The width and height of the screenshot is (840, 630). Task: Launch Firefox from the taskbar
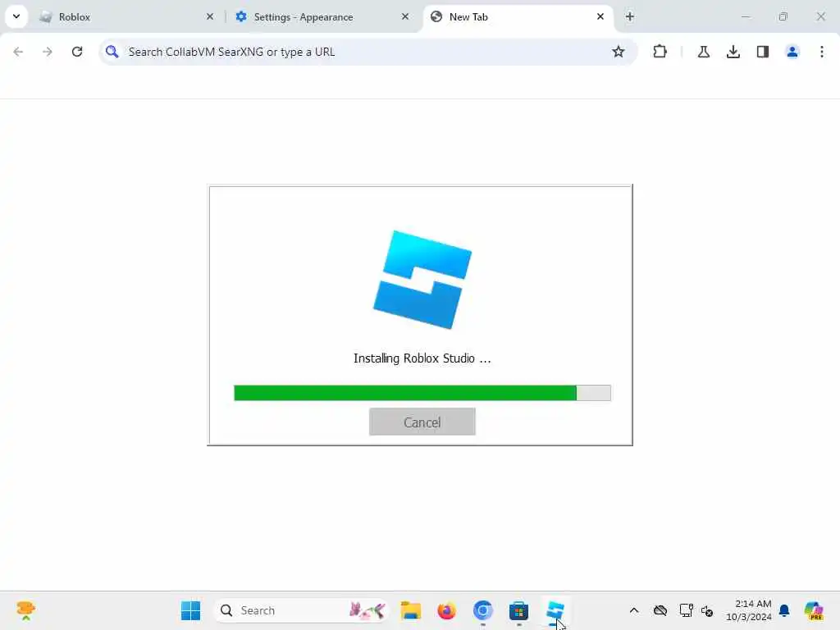pos(447,610)
